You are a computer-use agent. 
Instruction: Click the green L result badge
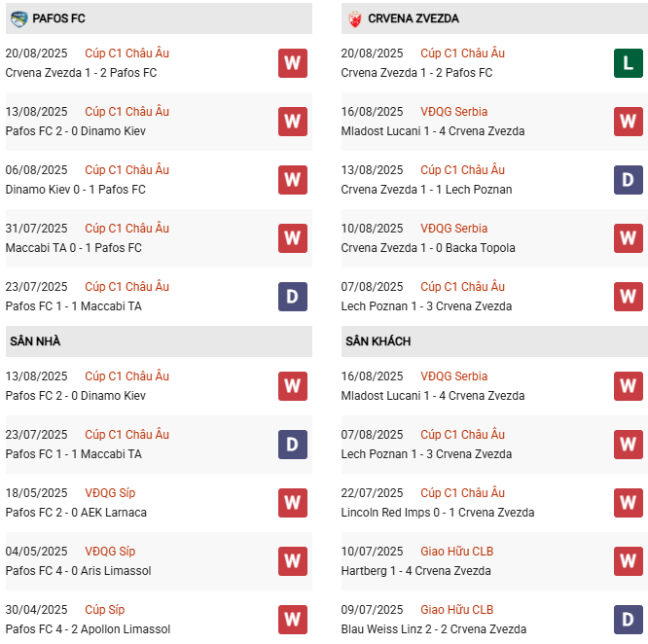pos(628,63)
